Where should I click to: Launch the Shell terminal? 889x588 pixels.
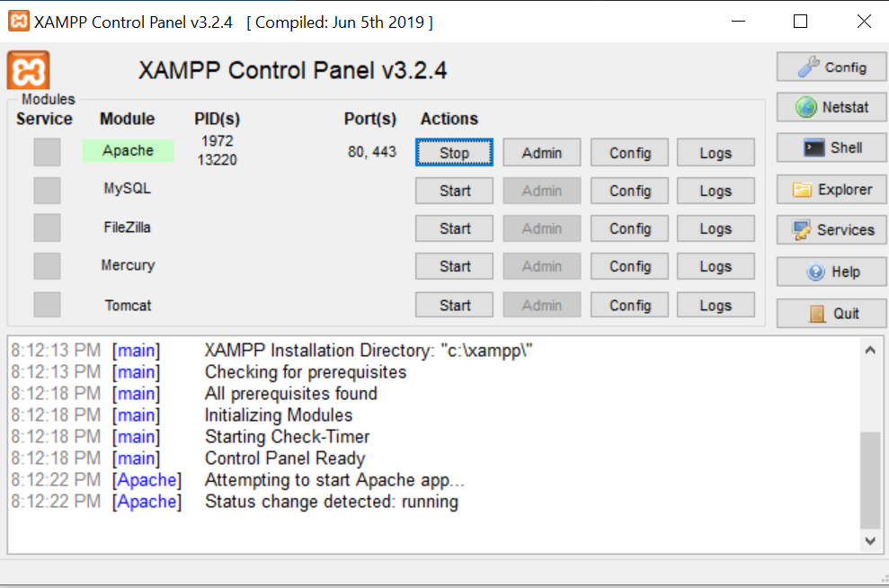pyautogui.click(x=831, y=148)
